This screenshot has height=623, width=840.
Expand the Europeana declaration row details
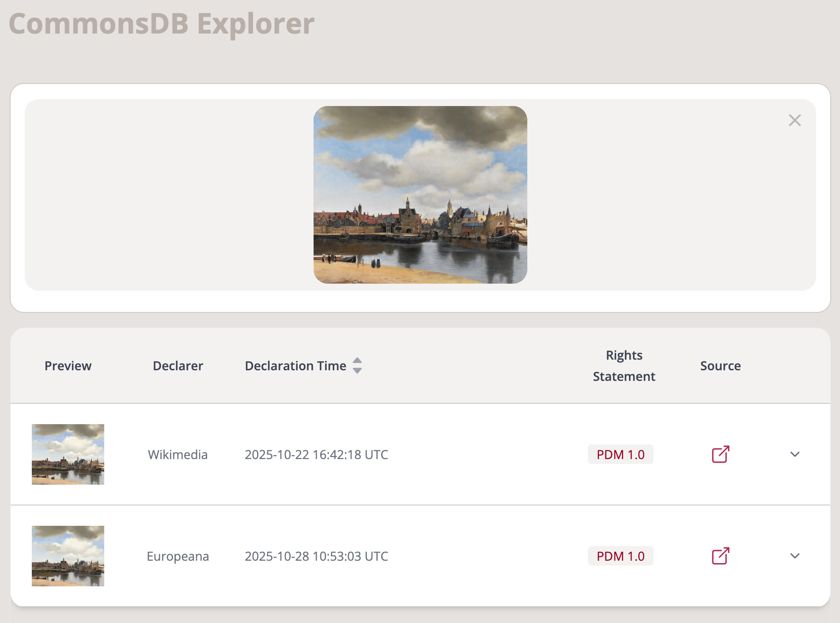click(x=795, y=556)
